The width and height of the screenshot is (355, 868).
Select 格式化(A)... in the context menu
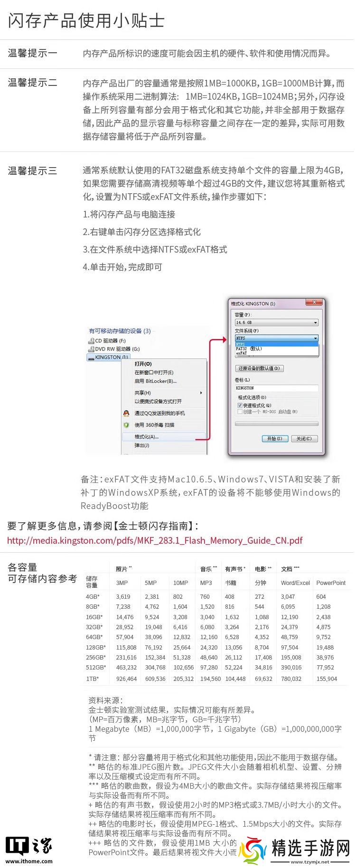pyautogui.click(x=147, y=437)
